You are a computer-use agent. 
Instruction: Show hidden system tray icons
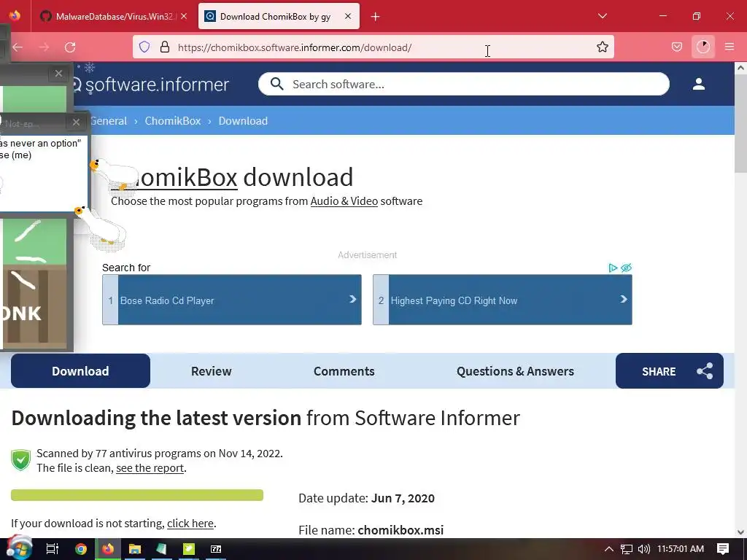pos(608,549)
